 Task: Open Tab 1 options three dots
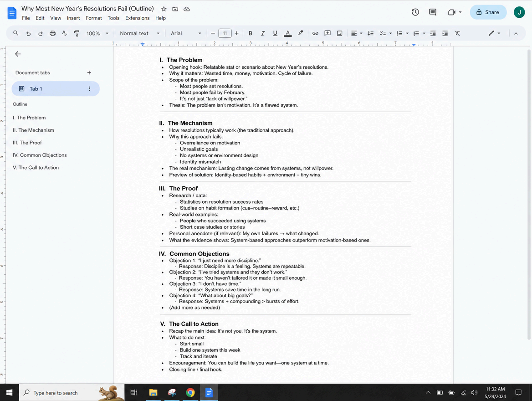coord(89,88)
